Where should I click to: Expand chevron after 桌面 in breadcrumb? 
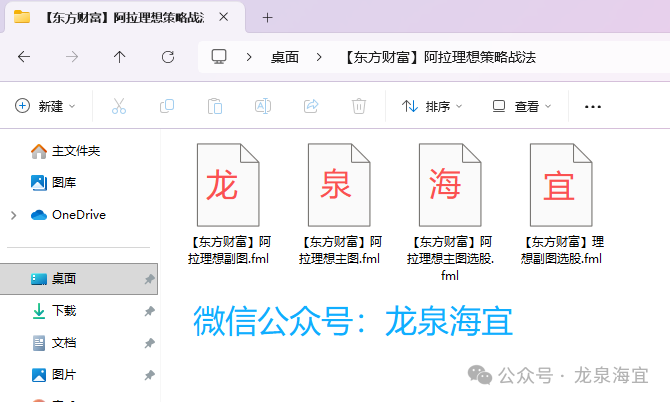point(319,57)
